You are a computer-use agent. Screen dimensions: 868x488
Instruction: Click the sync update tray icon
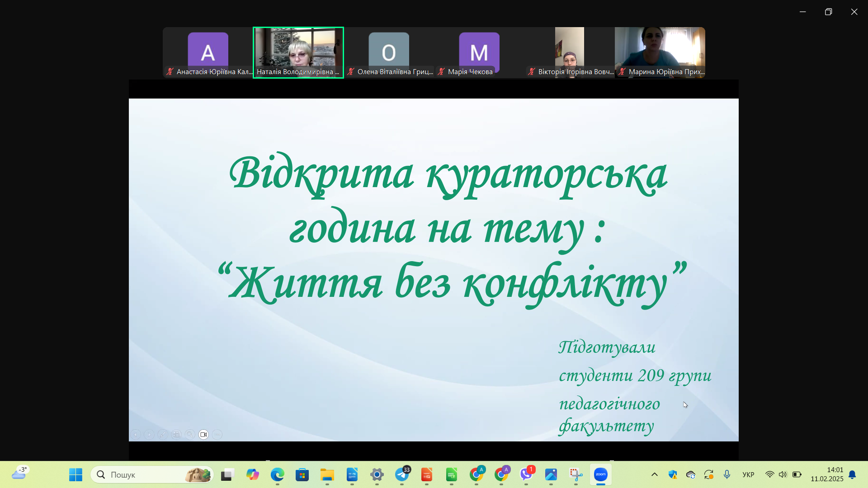pyautogui.click(x=708, y=474)
